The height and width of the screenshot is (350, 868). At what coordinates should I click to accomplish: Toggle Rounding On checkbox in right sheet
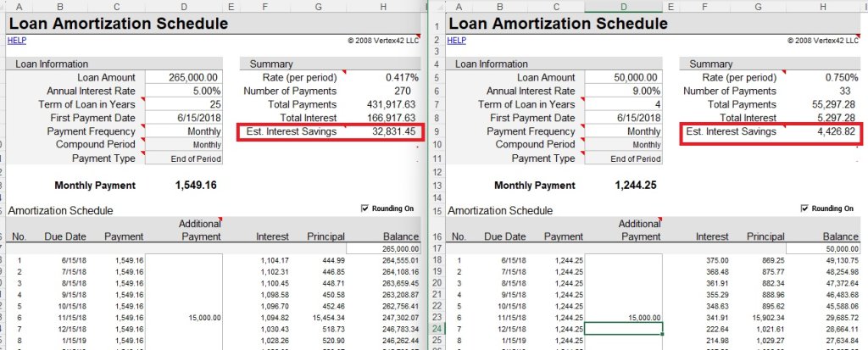[x=805, y=208]
